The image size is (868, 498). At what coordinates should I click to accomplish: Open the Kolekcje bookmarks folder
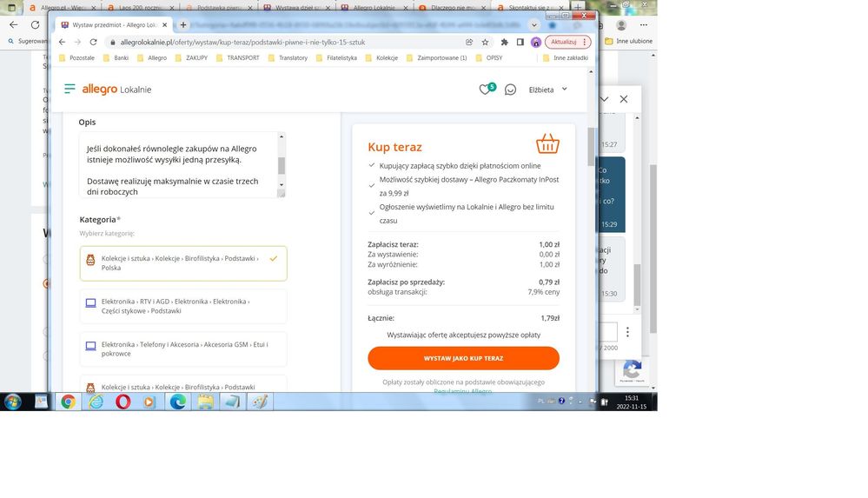(x=381, y=57)
